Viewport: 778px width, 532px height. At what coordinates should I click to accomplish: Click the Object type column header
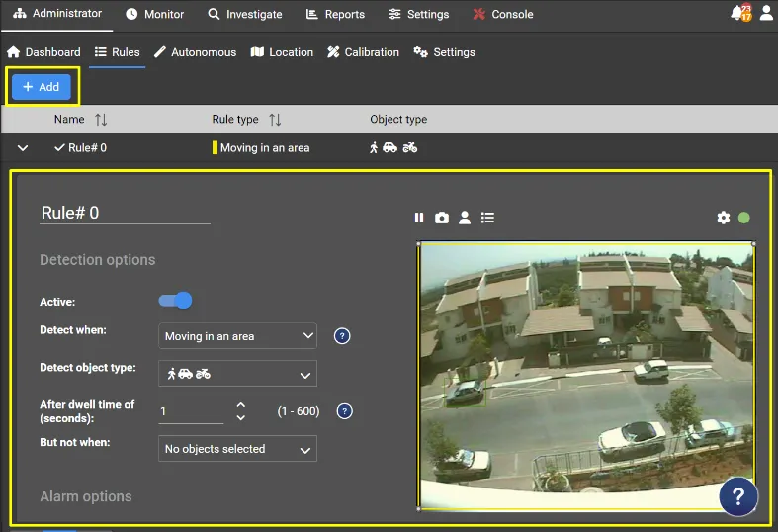[398, 119]
